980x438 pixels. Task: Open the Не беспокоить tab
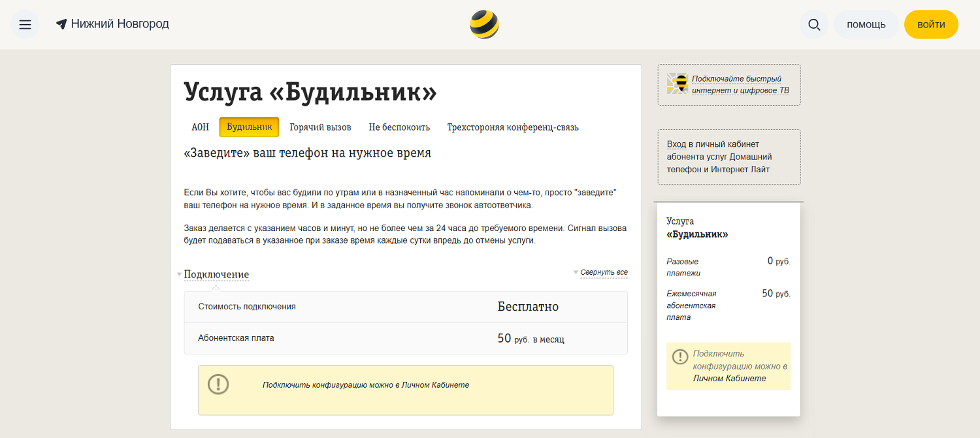click(399, 127)
